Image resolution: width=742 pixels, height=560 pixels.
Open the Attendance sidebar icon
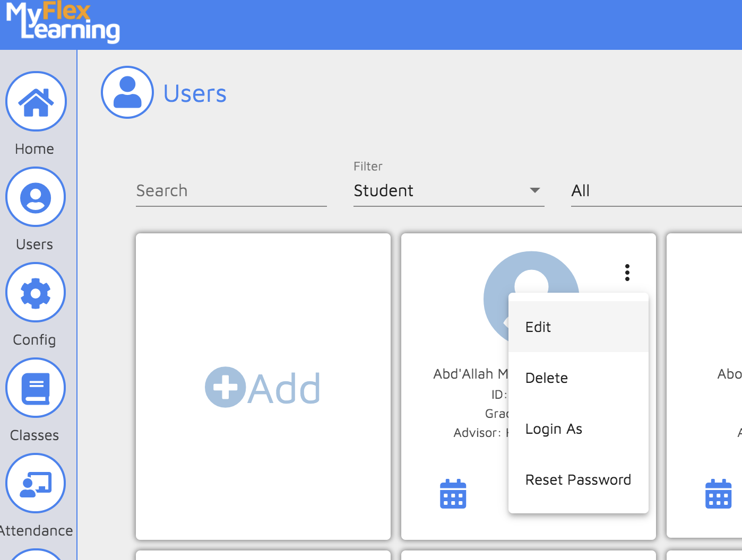tap(35, 483)
